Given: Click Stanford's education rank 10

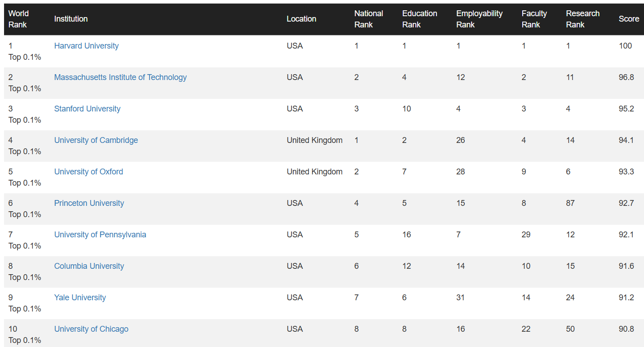Looking at the screenshot, I should tap(406, 109).
